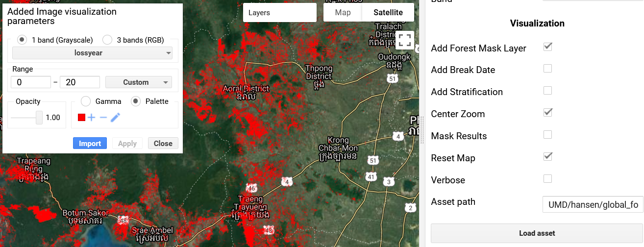Toggle fullscreen map view icon
Viewport: 644px width, 247px height.
[405, 40]
